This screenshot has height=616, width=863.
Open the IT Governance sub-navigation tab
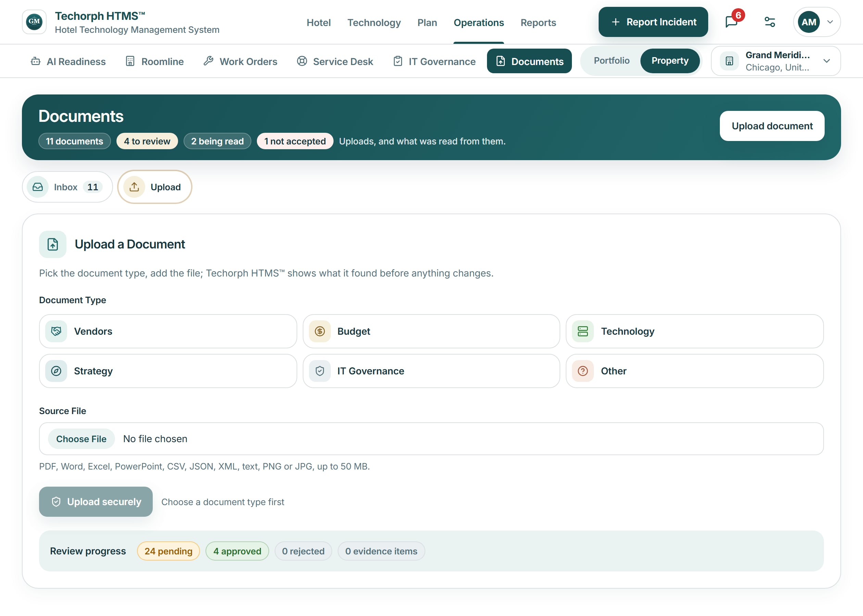[434, 61]
